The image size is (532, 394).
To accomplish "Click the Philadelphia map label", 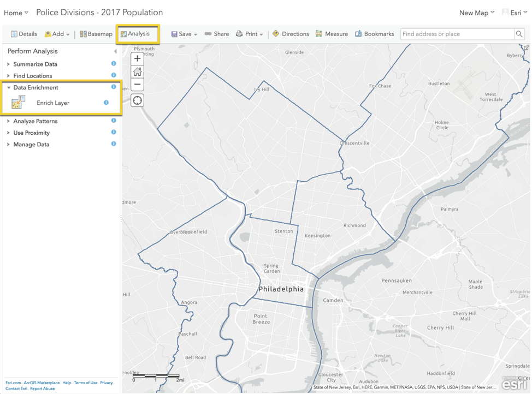I will [281, 289].
